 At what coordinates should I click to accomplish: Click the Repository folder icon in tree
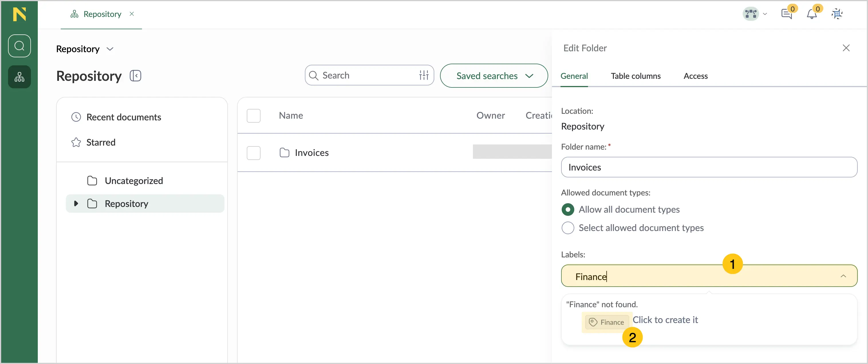pos(92,203)
